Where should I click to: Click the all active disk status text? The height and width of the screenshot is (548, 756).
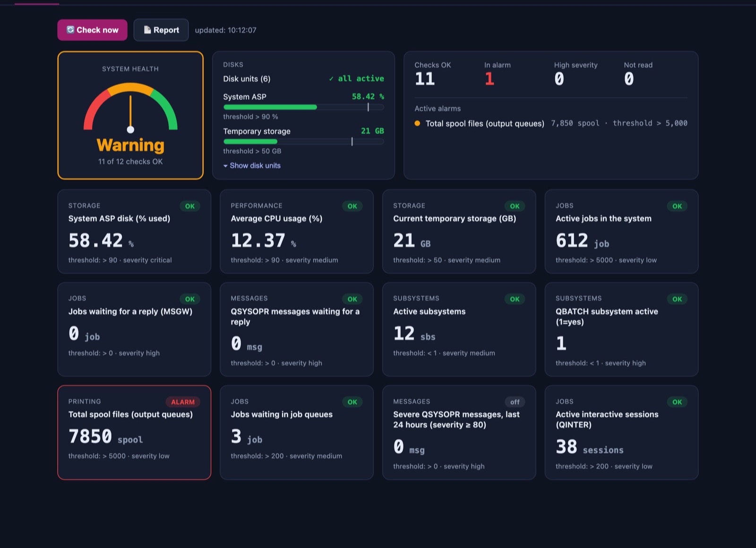tap(357, 79)
